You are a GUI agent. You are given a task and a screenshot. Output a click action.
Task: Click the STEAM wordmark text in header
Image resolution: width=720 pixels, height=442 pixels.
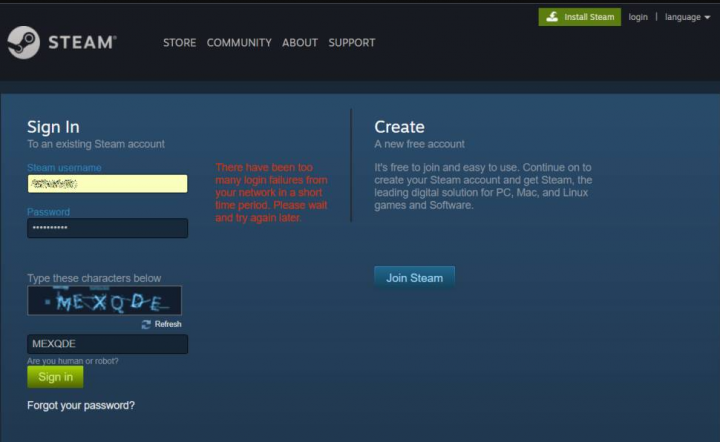click(x=81, y=43)
